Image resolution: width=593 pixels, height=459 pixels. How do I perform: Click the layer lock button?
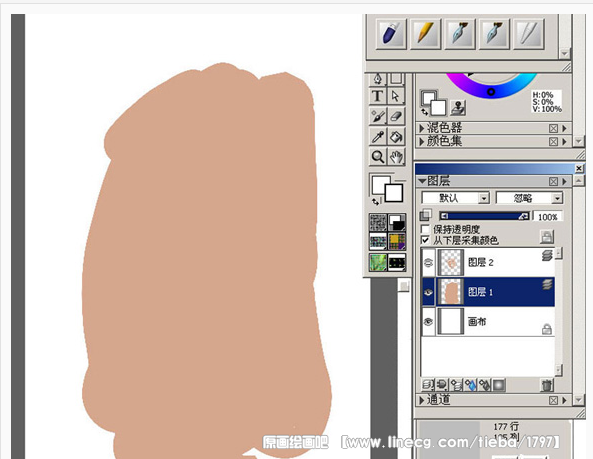pos(546,237)
